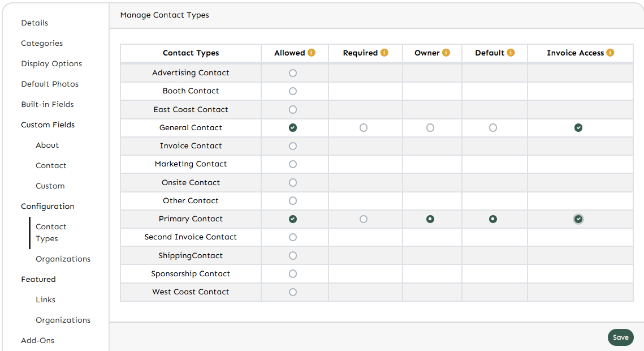Open the Display Options menu item
This screenshot has height=351, width=644.
pos(51,63)
